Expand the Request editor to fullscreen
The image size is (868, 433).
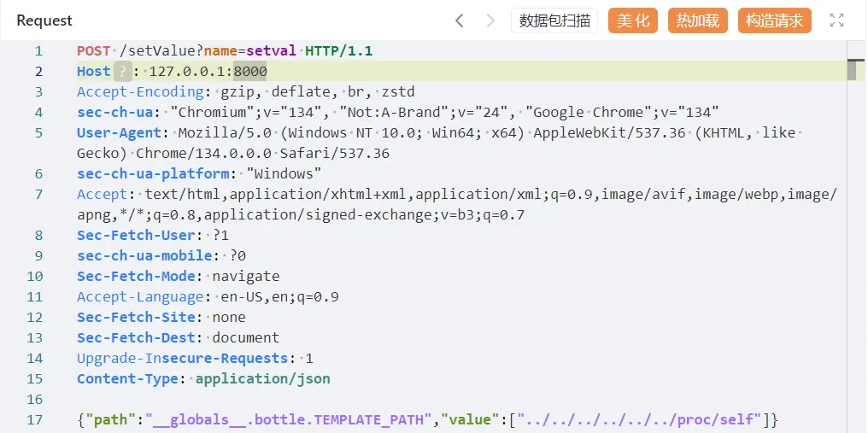(x=836, y=20)
